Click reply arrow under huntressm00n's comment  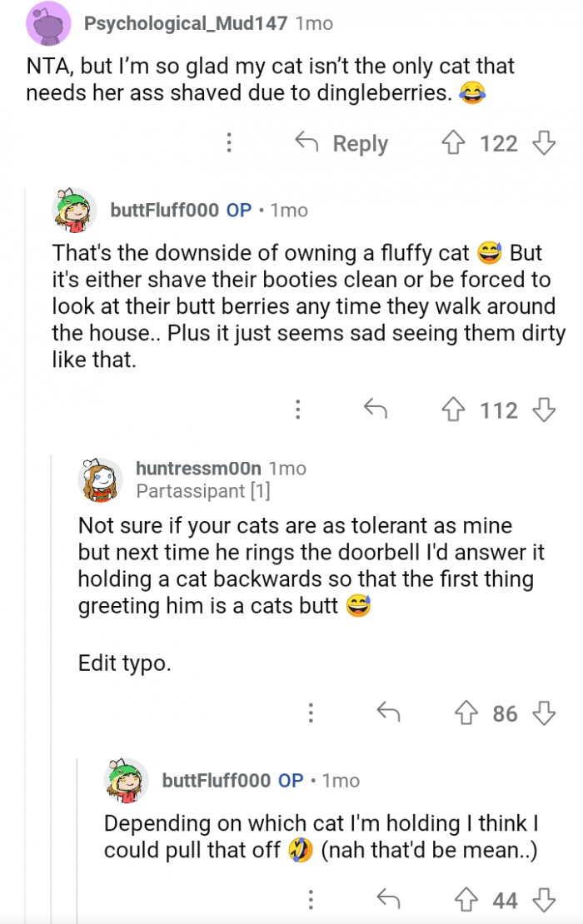click(x=388, y=713)
